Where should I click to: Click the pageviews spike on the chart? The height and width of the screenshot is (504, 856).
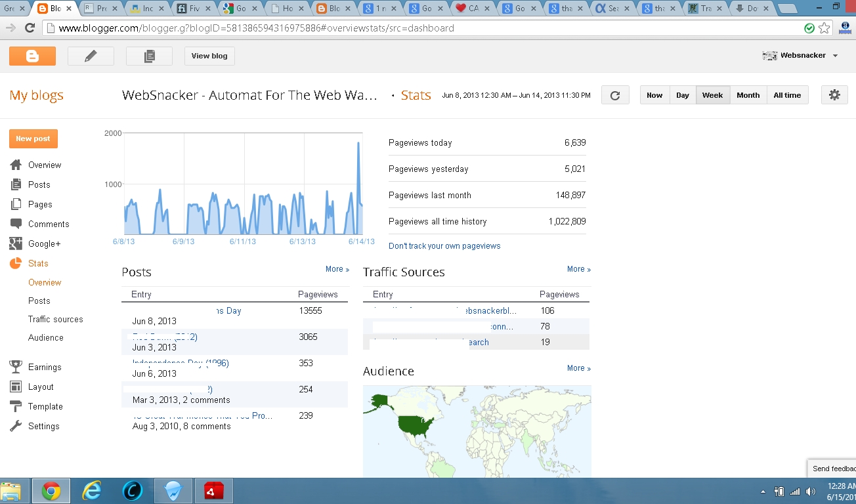[x=358, y=144]
